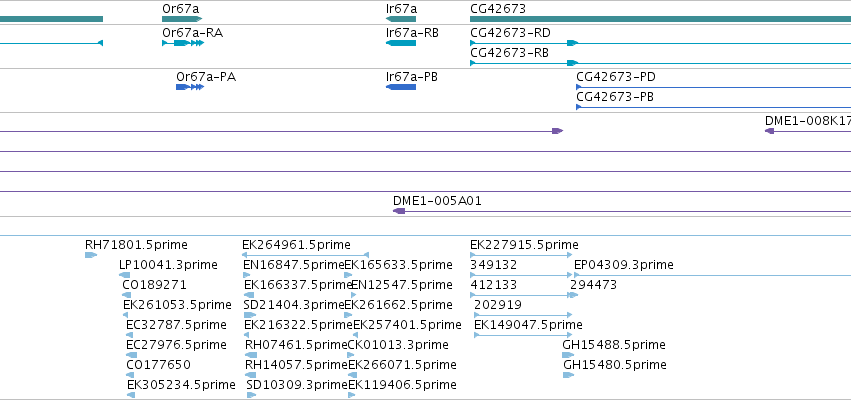Select the GH15488.5prime EST marker
The image size is (851, 400).
[x=568, y=355]
